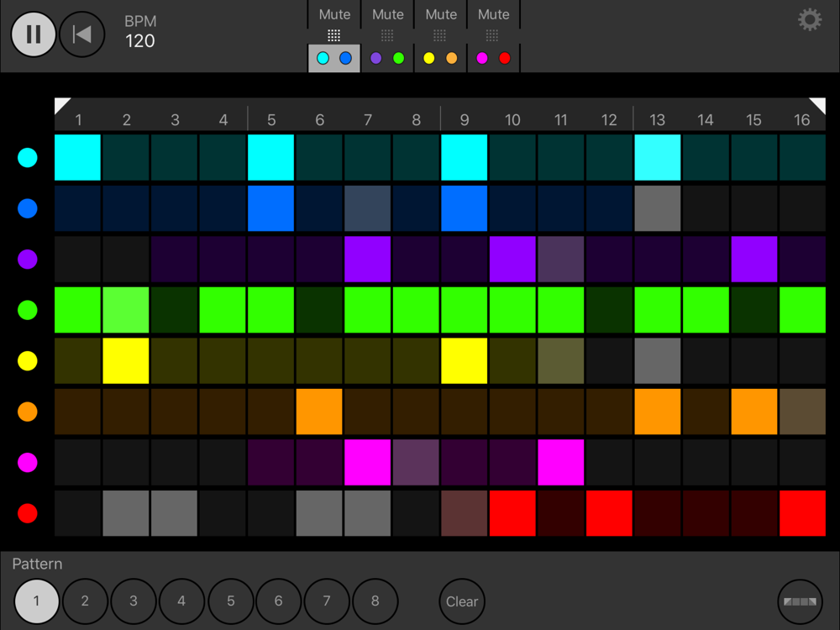
Task: Switch to the yellow and orange track tab
Action: click(440, 58)
